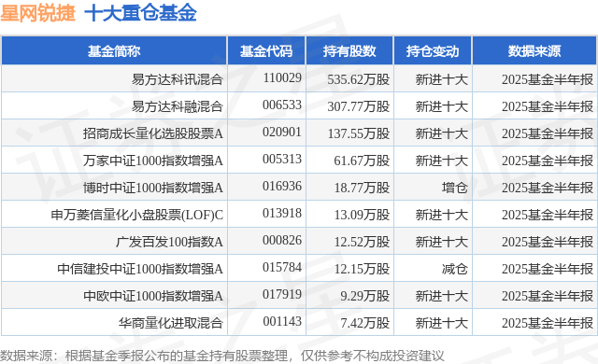
Task: Click the 减仓 cell for 中信建投中证1000指数增强A
Action: pyautogui.click(x=455, y=269)
